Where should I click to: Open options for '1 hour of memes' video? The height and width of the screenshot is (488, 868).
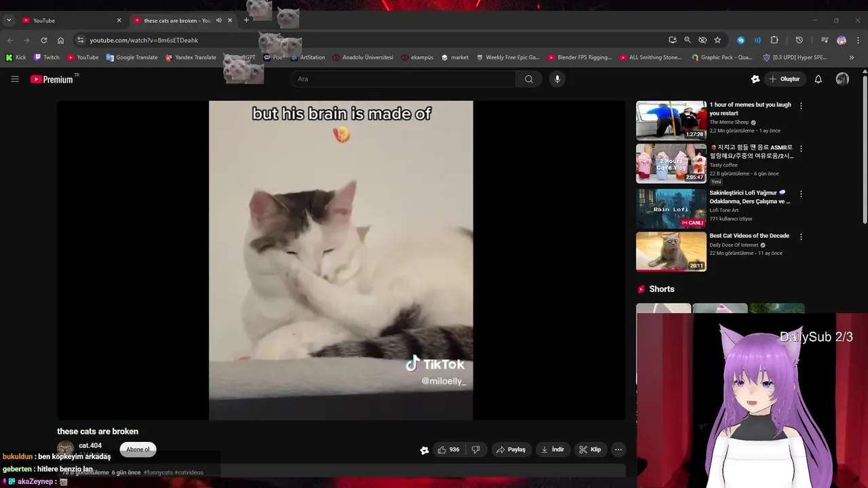click(x=801, y=106)
